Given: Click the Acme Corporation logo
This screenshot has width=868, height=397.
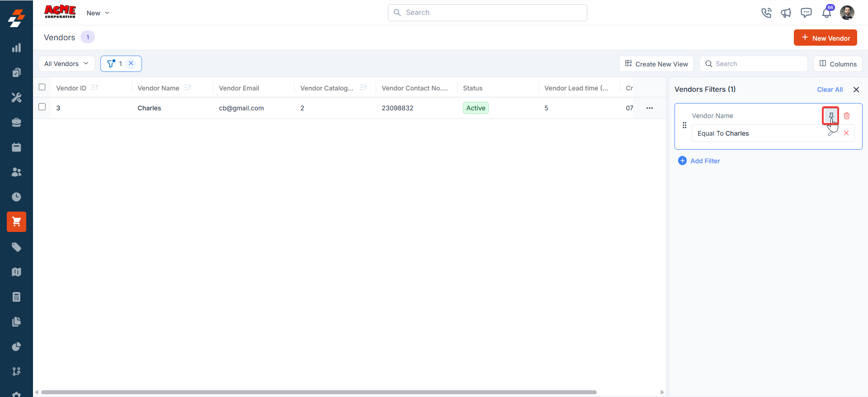Looking at the screenshot, I should click(60, 12).
